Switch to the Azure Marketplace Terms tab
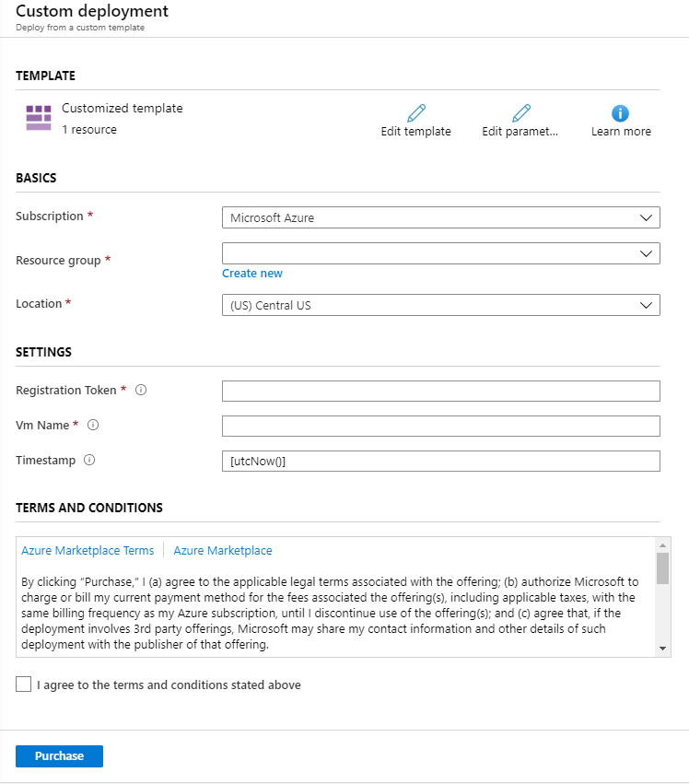Viewport: 689px width, 784px height. [88, 551]
